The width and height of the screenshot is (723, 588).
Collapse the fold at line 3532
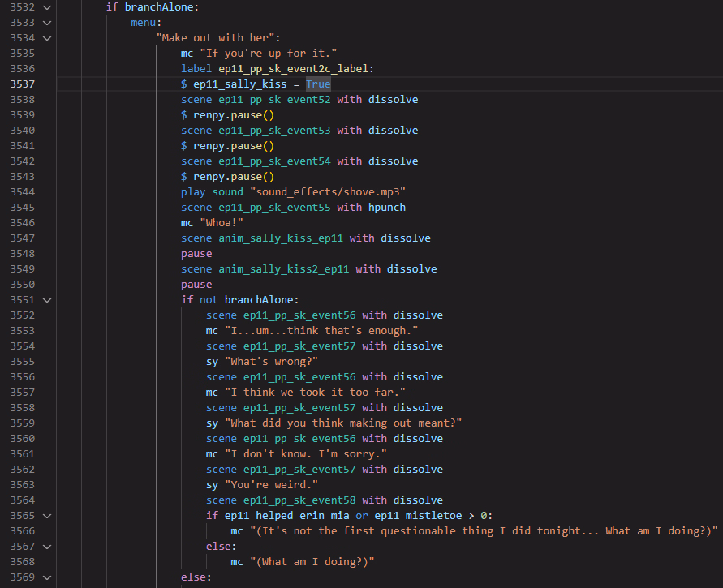[45, 7]
